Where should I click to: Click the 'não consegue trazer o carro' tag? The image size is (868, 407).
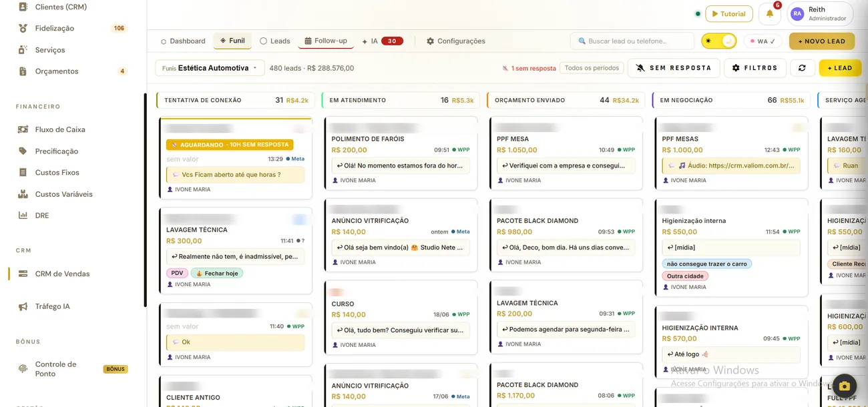[707, 264]
